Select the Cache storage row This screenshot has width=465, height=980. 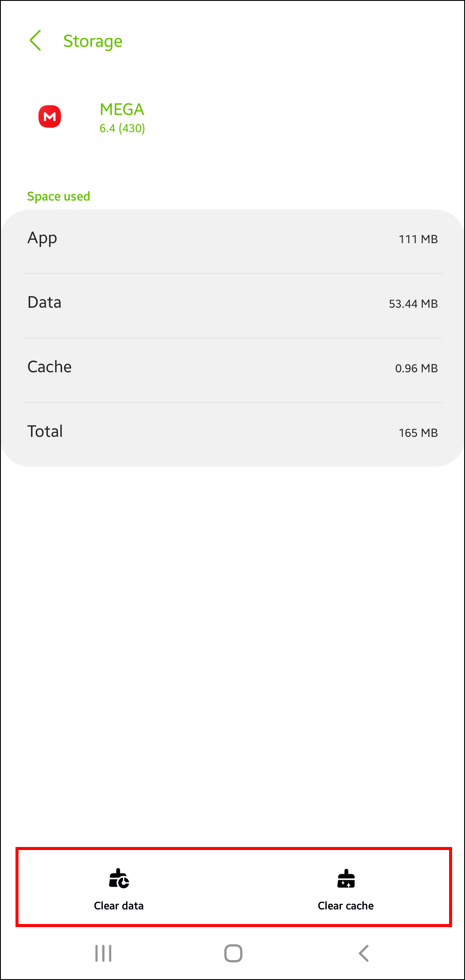click(x=232, y=368)
